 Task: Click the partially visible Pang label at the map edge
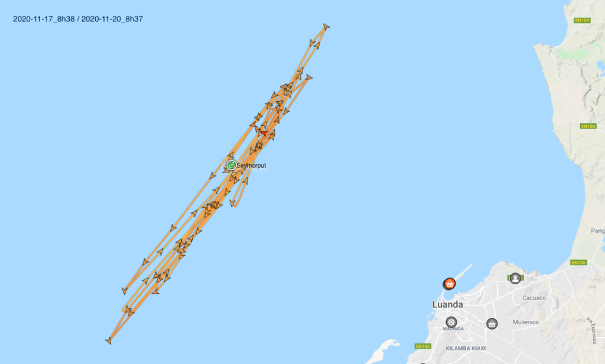[598, 231]
